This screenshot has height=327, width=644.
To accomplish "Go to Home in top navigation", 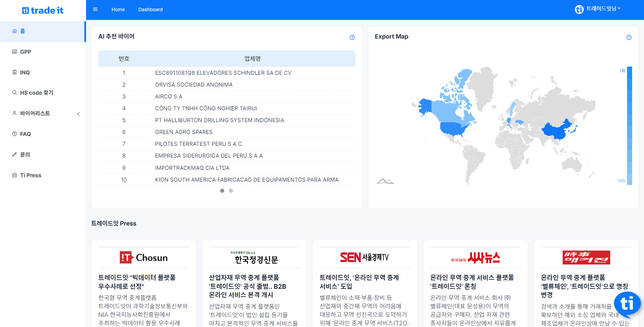I will (x=118, y=9).
